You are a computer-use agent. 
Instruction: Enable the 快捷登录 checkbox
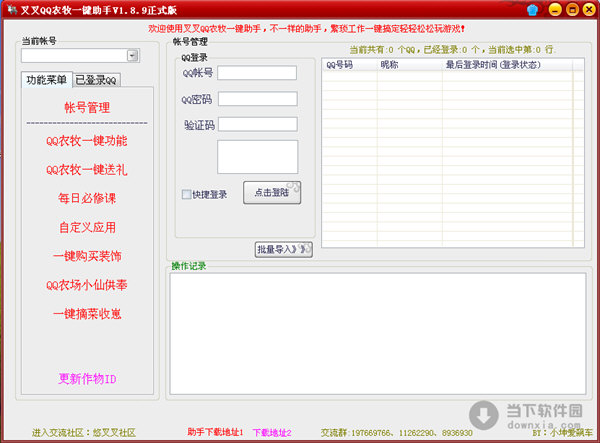[x=186, y=194]
